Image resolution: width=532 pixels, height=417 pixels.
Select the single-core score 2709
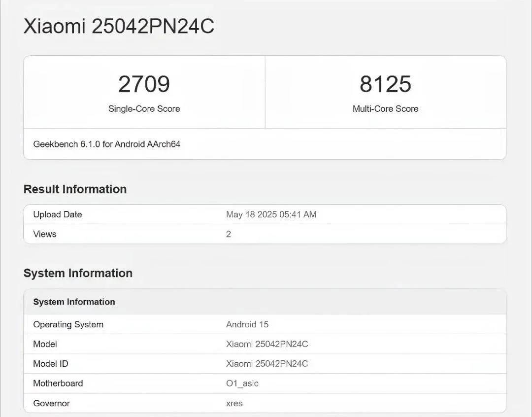coord(144,84)
